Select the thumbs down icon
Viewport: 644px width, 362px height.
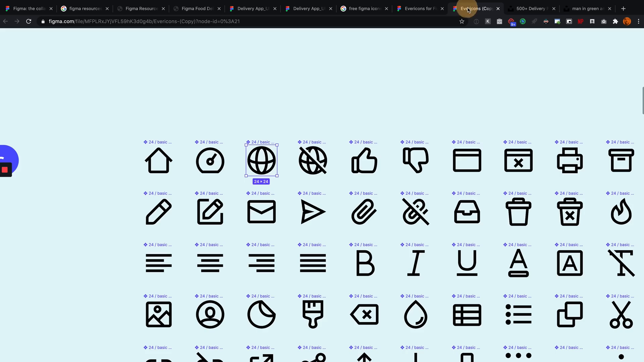pyautogui.click(x=415, y=161)
